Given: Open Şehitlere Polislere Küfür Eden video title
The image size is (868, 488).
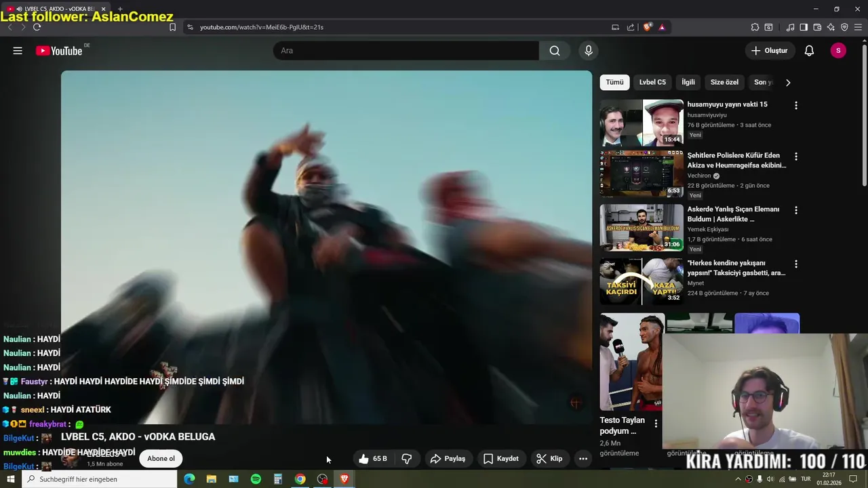Looking at the screenshot, I should (x=736, y=160).
